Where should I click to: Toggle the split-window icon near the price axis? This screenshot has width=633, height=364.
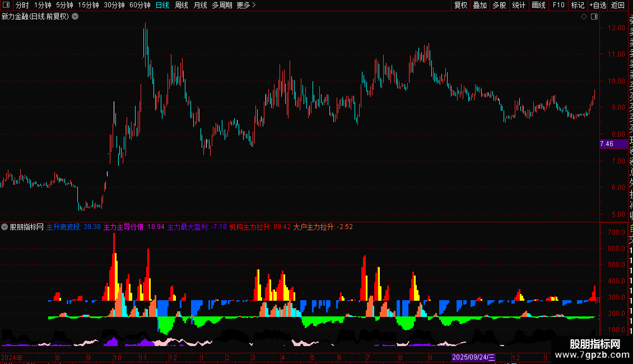[x=594, y=17]
